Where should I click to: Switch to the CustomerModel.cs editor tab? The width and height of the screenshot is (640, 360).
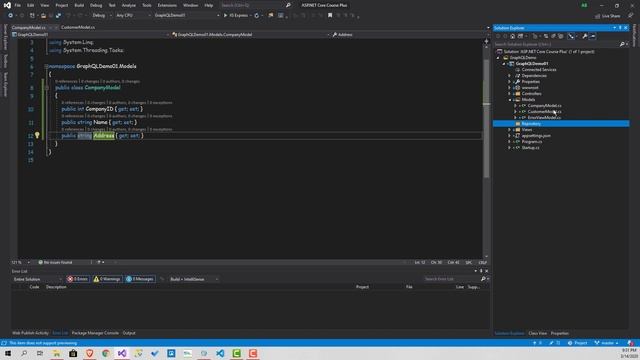(78, 27)
